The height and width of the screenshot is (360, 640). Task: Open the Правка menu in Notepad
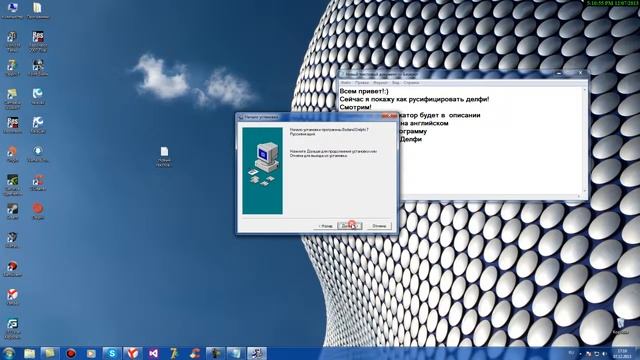coord(362,83)
